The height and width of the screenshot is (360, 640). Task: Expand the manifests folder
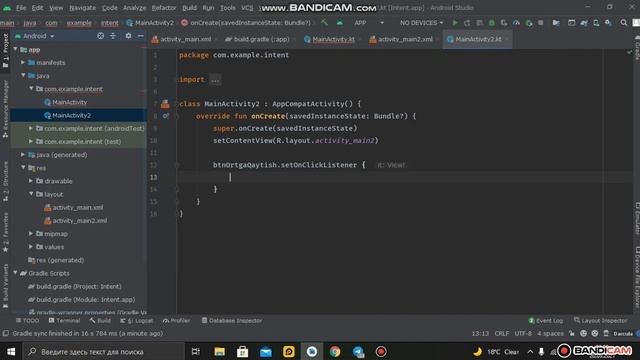click(23, 62)
